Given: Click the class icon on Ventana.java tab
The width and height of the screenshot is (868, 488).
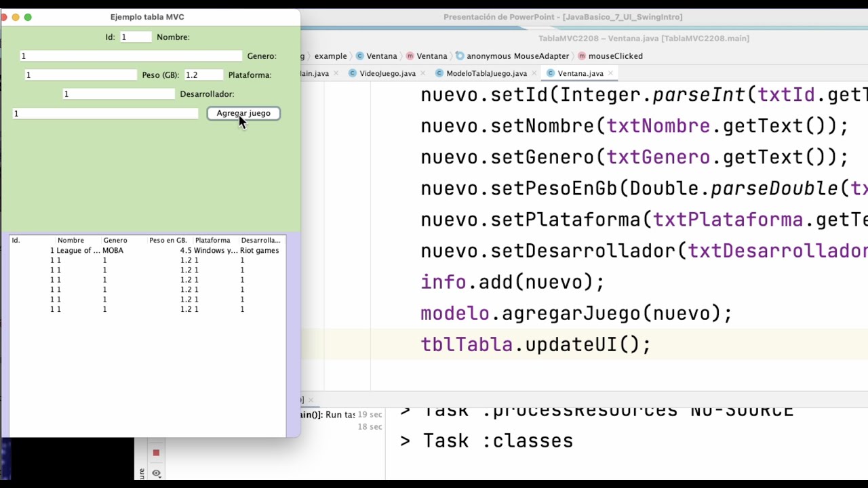Looking at the screenshot, I should coord(551,73).
